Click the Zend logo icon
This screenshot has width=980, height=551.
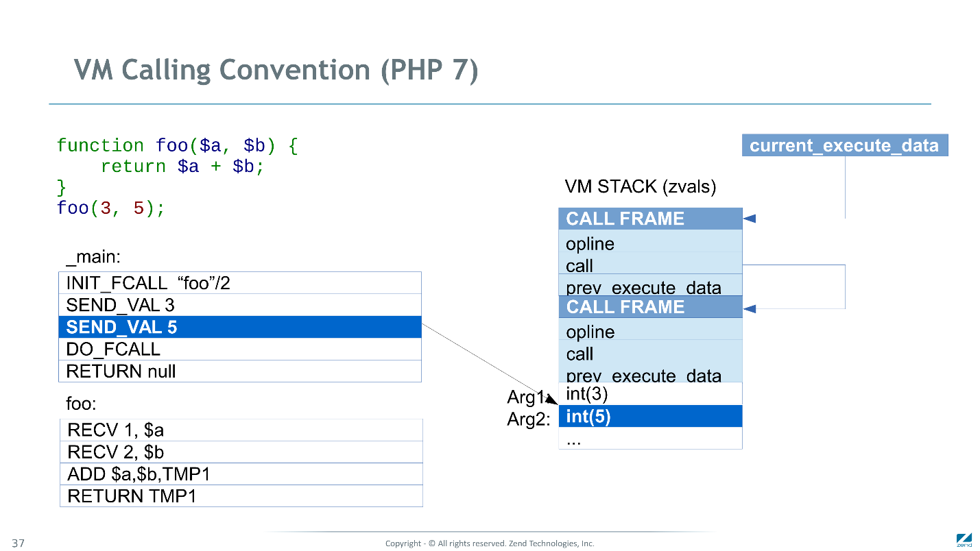(964, 539)
